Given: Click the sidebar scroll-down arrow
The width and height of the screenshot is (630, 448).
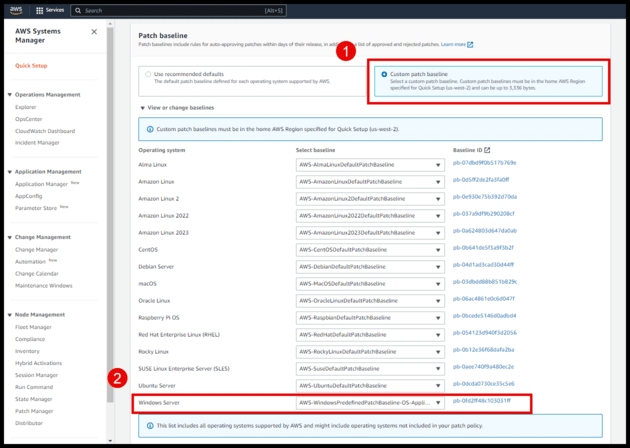Looking at the screenshot, I should pos(110,441).
